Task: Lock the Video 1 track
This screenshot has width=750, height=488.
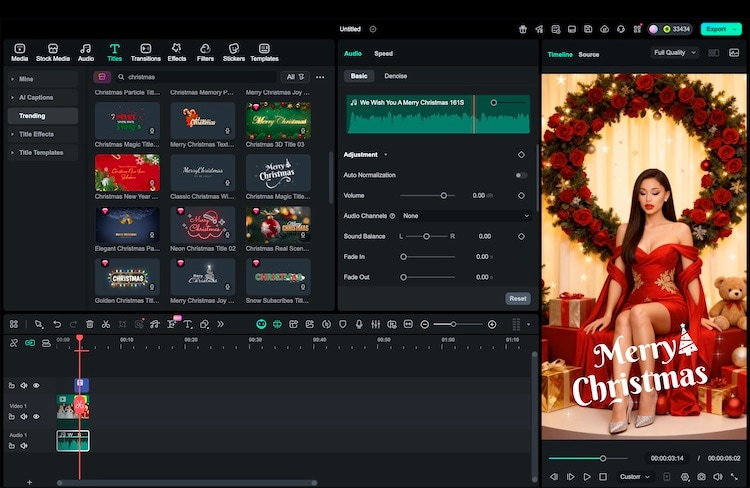Action: (11, 417)
